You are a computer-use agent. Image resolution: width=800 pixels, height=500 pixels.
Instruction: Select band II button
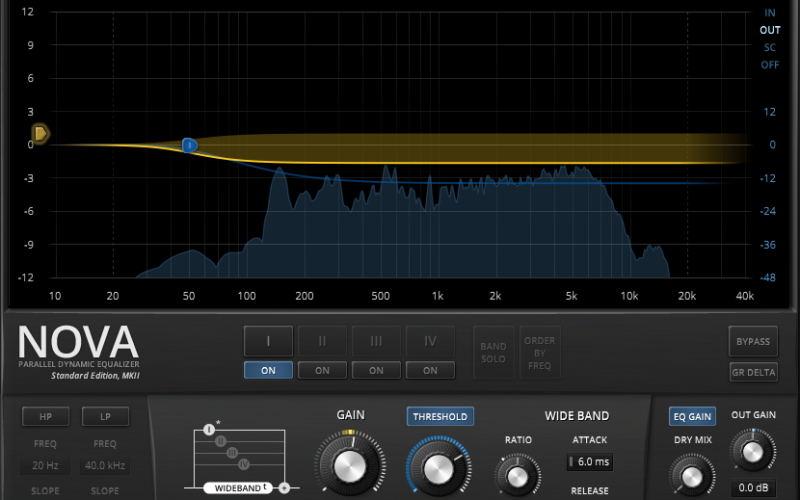[x=322, y=341]
